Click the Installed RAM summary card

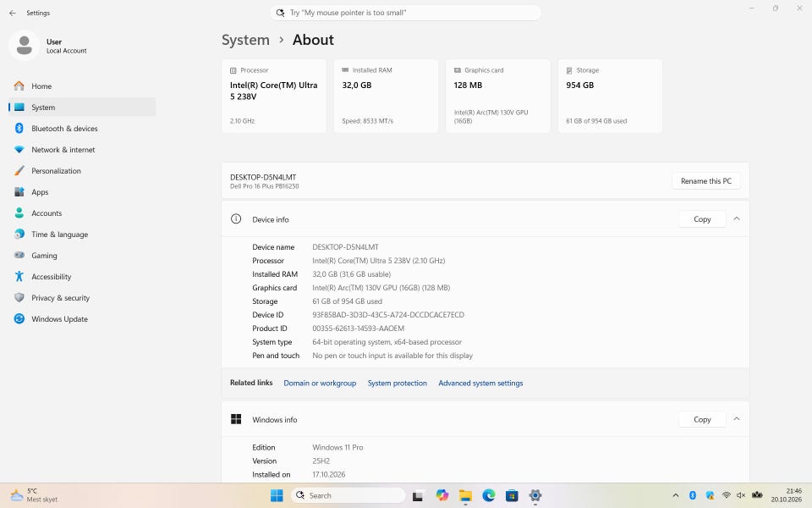[x=386, y=96]
